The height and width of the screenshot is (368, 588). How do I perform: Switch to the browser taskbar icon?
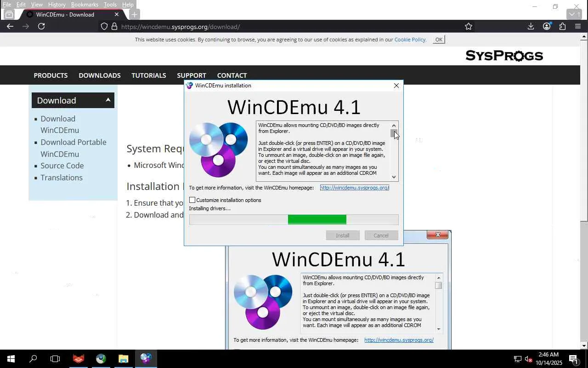tap(101, 359)
